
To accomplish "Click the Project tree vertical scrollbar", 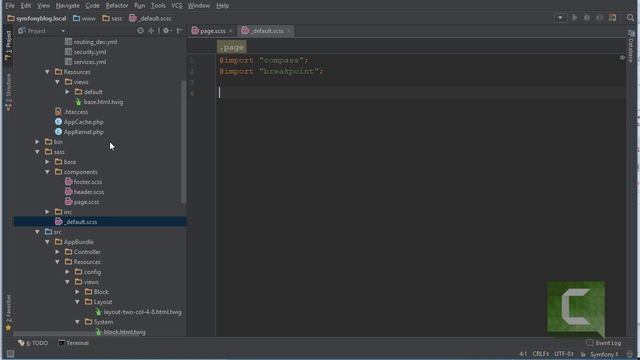I will pos(183,142).
